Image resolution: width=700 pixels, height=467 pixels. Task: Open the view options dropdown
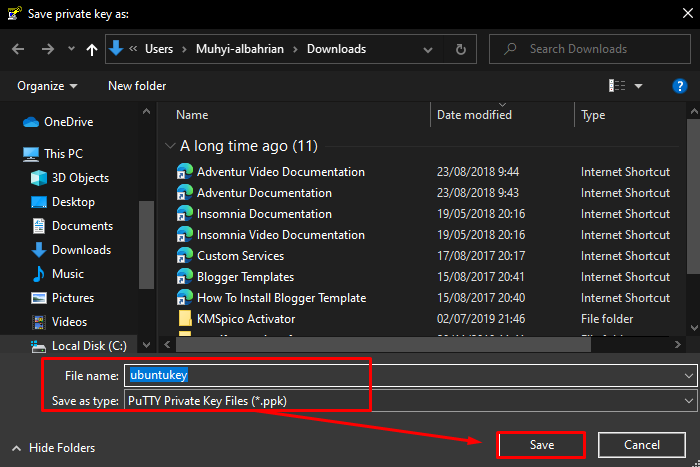pos(638,86)
